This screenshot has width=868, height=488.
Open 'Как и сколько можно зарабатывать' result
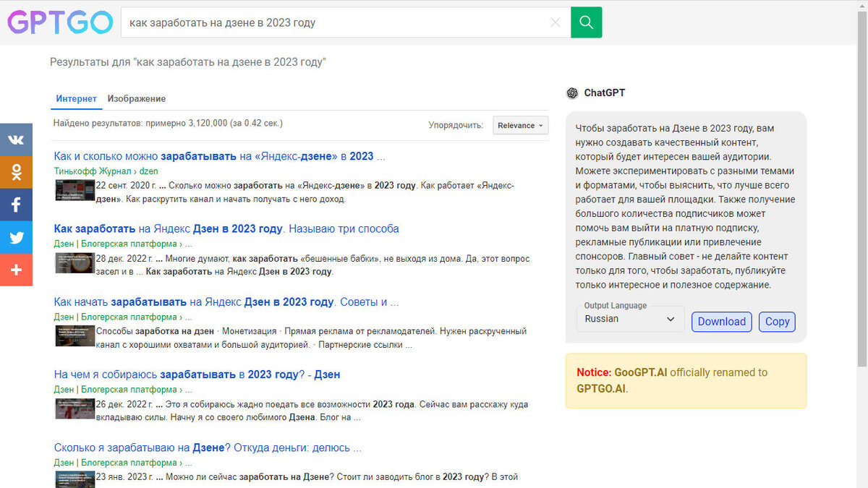pos(219,156)
